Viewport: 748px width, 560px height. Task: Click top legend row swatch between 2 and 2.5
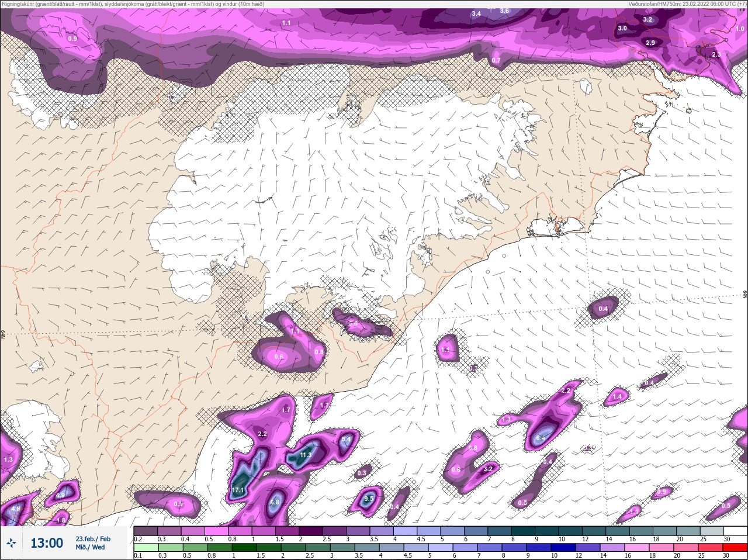click(312, 531)
